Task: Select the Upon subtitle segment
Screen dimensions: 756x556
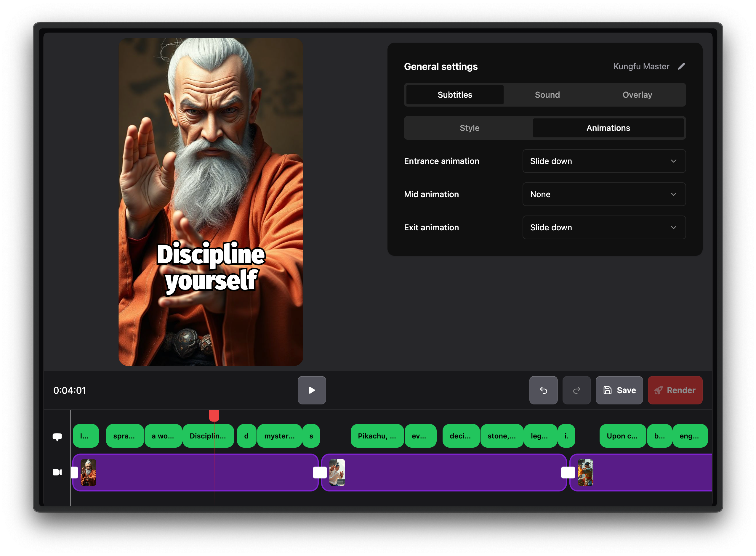Action: [x=622, y=436]
